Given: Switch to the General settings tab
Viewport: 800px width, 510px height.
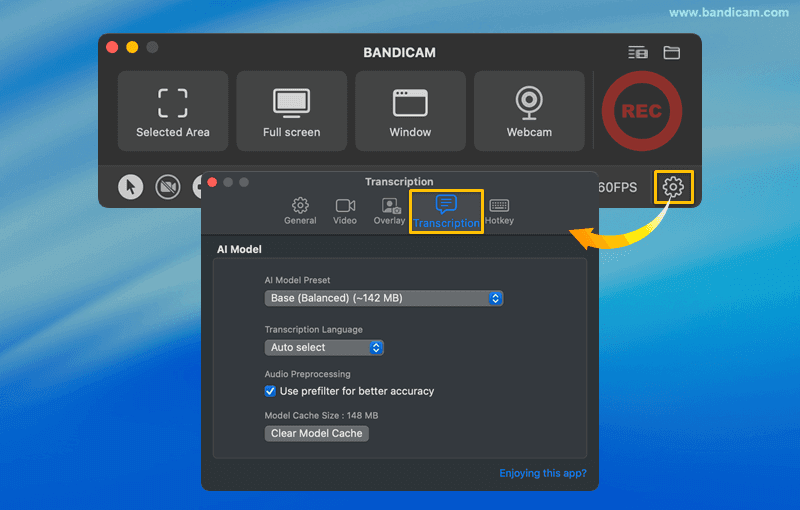Looking at the screenshot, I should (x=300, y=211).
